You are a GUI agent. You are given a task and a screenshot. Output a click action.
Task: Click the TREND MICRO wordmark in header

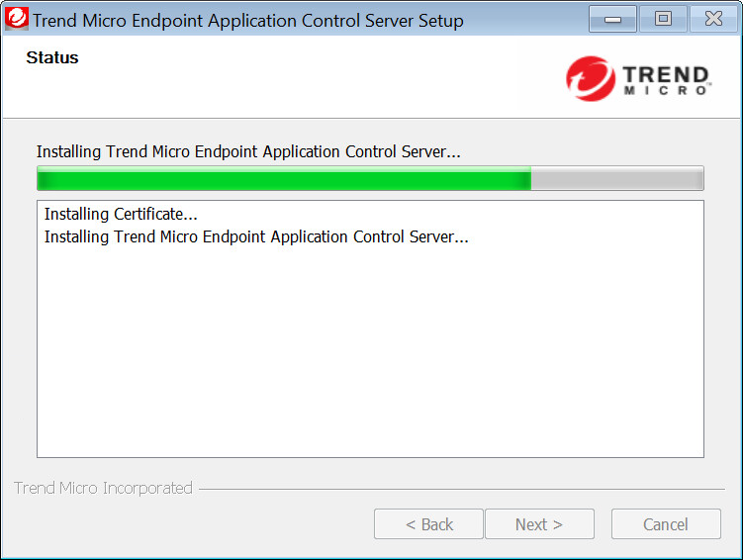click(667, 80)
